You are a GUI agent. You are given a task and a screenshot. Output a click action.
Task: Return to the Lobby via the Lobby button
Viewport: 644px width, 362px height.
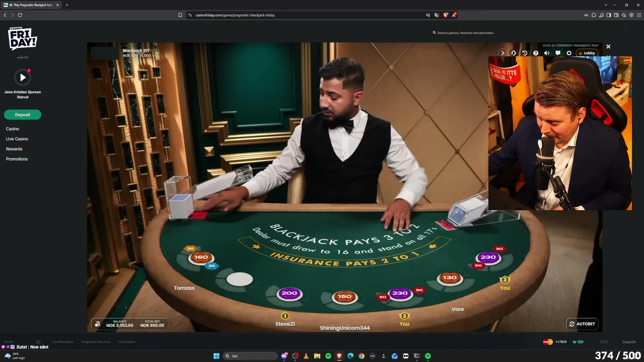point(587,53)
